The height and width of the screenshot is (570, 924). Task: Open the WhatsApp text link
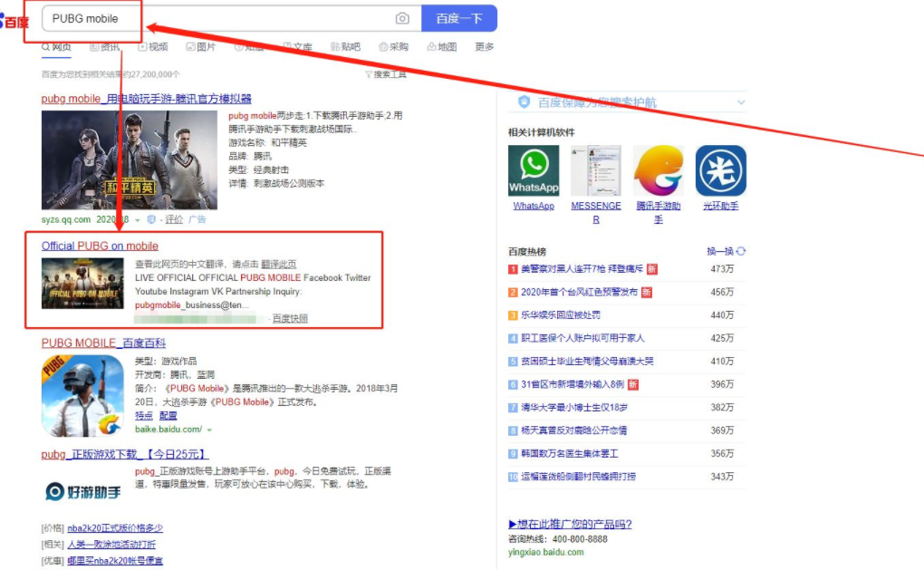click(x=534, y=206)
